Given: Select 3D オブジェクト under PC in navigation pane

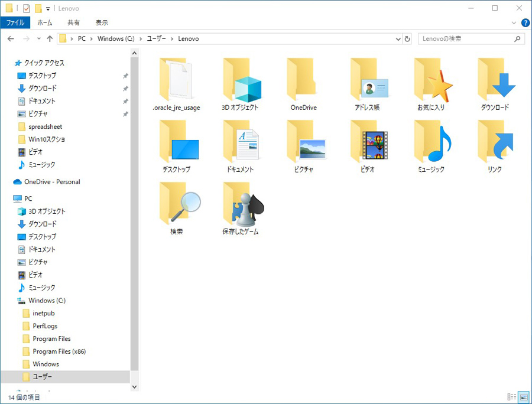Looking at the screenshot, I should (x=47, y=211).
